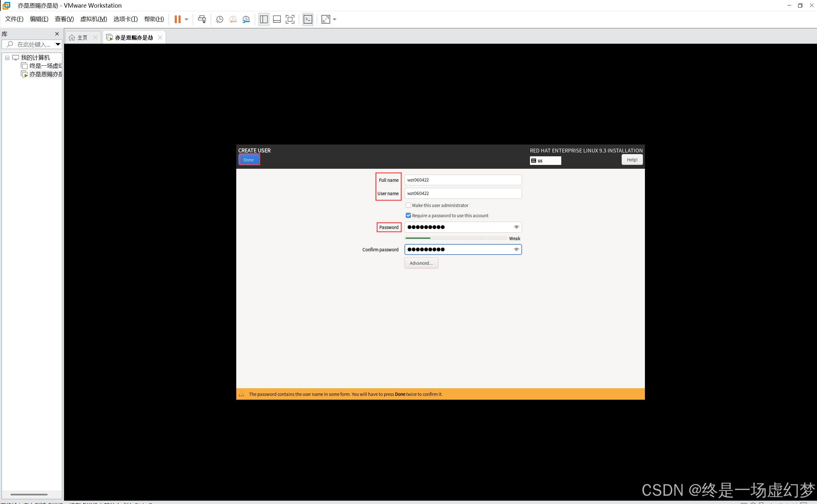Click the library horizontal scrollbar

coord(29,494)
